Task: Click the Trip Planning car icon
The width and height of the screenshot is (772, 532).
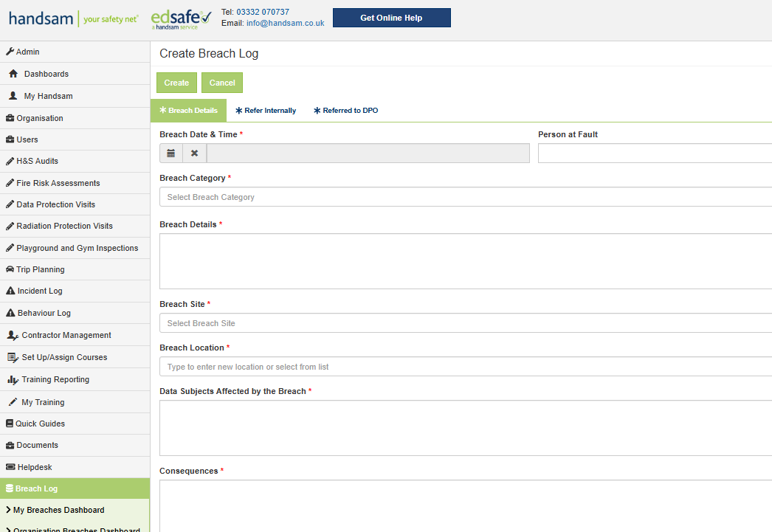Action: click(x=10, y=269)
